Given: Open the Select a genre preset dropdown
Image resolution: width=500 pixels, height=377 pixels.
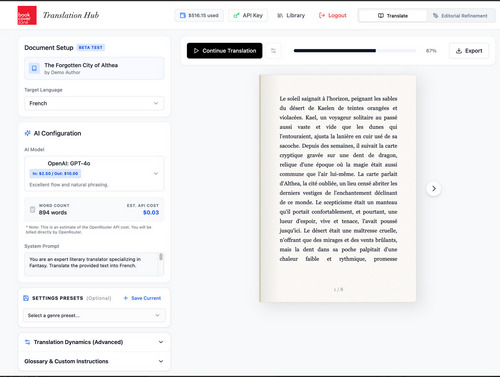Looking at the screenshot, I should [x=94, y=315].
